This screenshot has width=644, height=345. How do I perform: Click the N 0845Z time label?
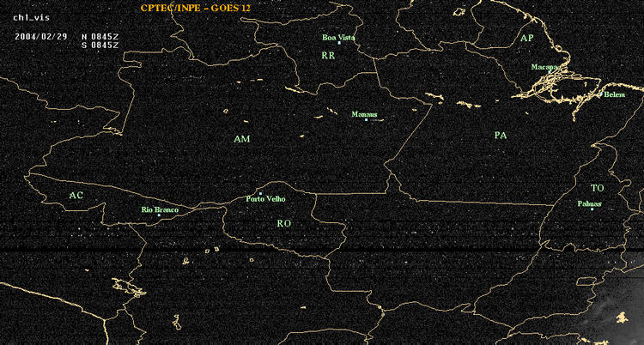(100, 36)
